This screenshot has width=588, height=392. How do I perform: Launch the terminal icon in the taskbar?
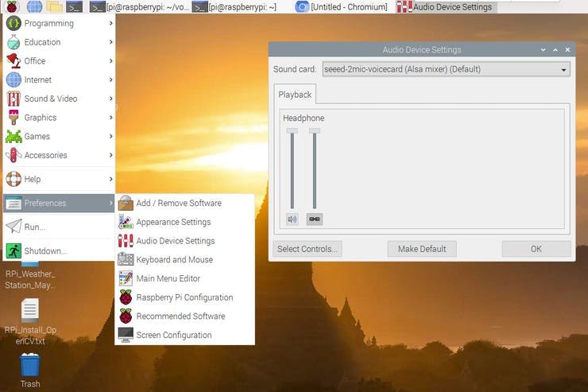point(74,6)
